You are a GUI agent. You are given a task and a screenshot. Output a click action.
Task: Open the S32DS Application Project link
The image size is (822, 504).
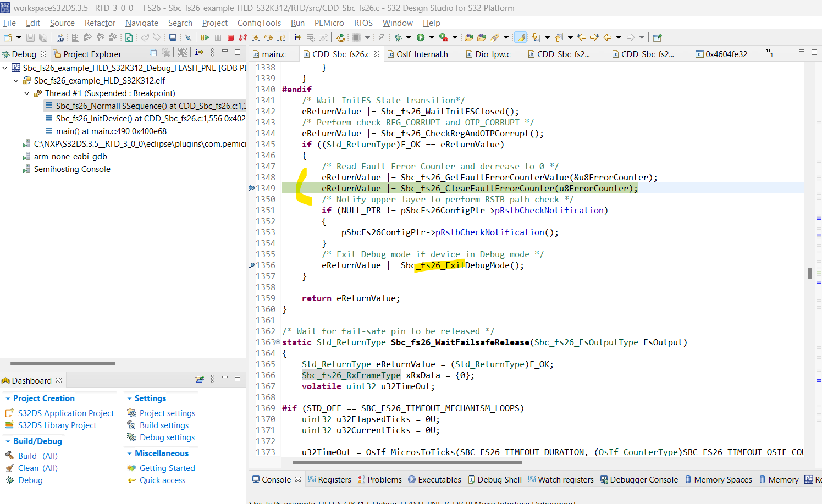click(66, 413)
